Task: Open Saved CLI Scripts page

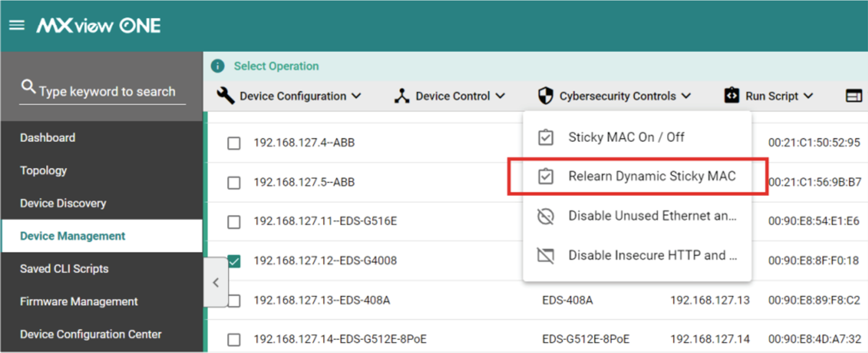Action: [102, 268]
